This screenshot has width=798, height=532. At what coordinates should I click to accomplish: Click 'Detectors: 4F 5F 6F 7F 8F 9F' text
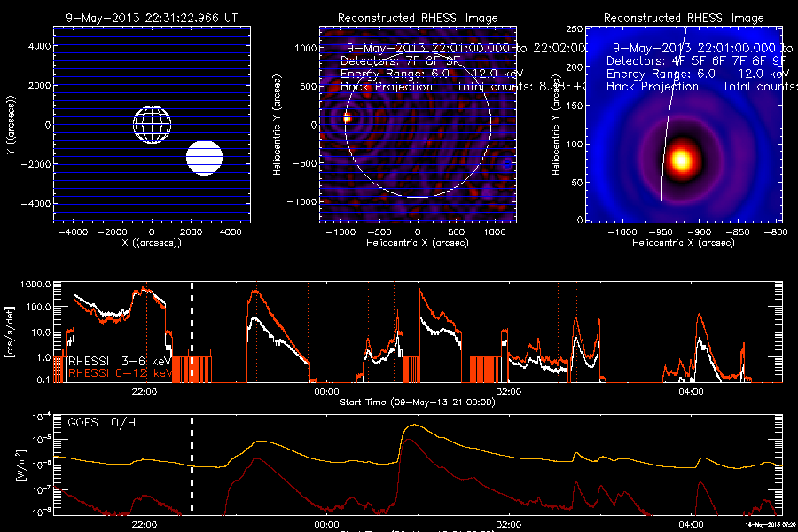pyautogui.click(x=696, y=60)
